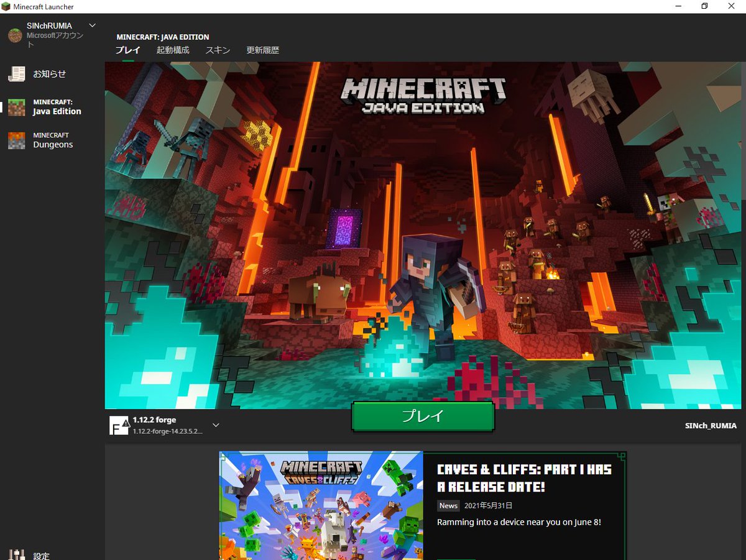746x560 pixels.
Task: Click the News tag label
Action: coord(448,506)
